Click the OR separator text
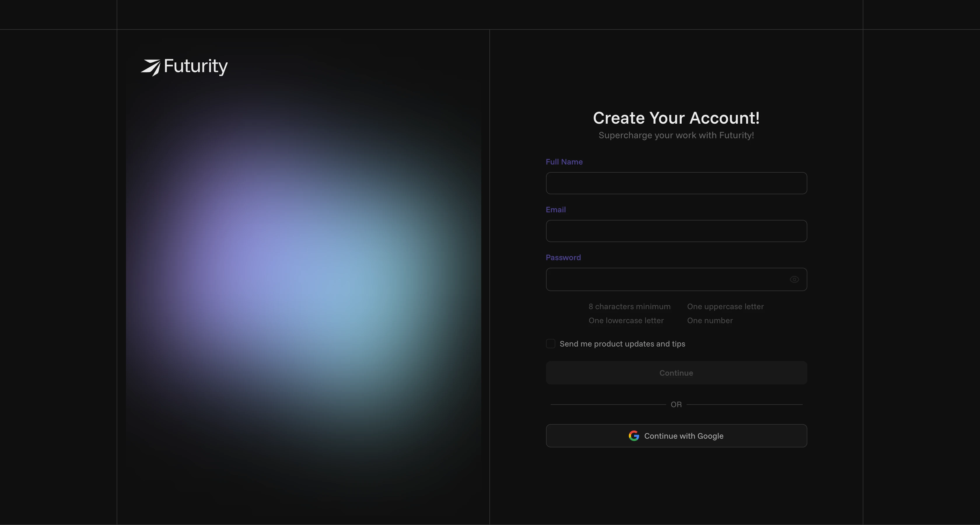The image size is (980, 525). (x=676, y=405)
